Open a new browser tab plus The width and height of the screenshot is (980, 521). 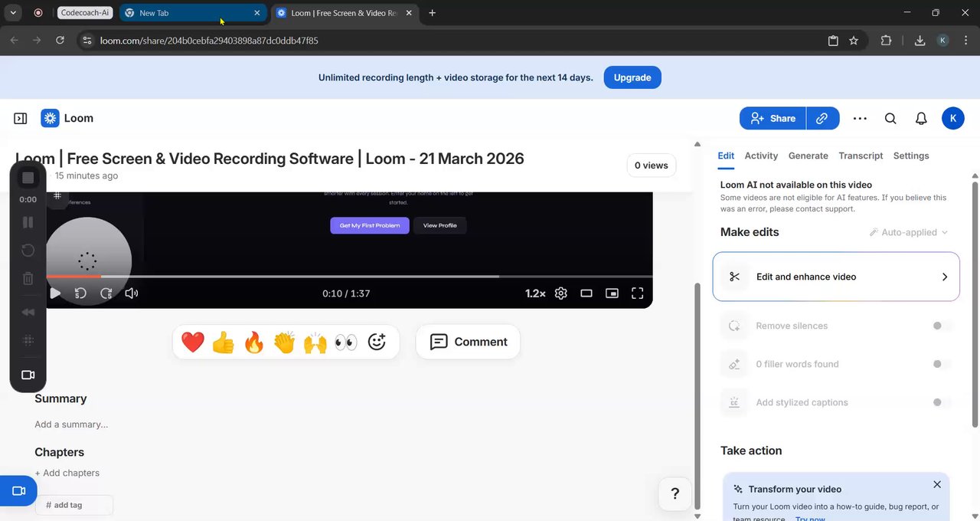432,13
